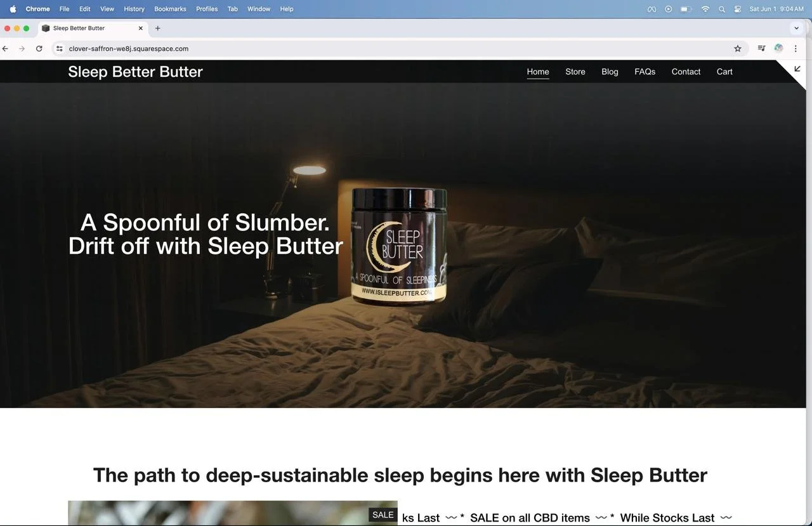Screen dimensions: 812x526
Task: Open a new browser tab
Action: (x=158, y=28)
